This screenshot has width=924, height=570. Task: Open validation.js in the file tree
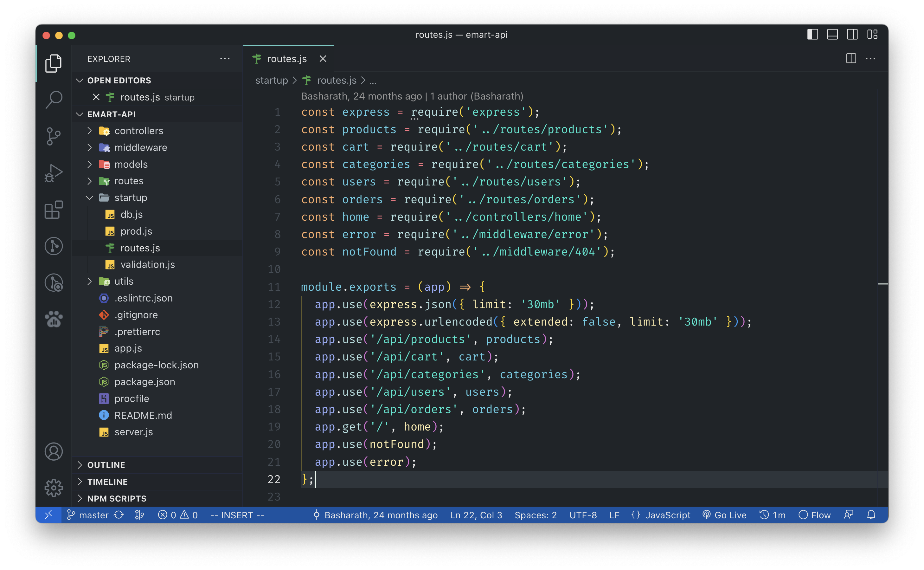(147, 265)
